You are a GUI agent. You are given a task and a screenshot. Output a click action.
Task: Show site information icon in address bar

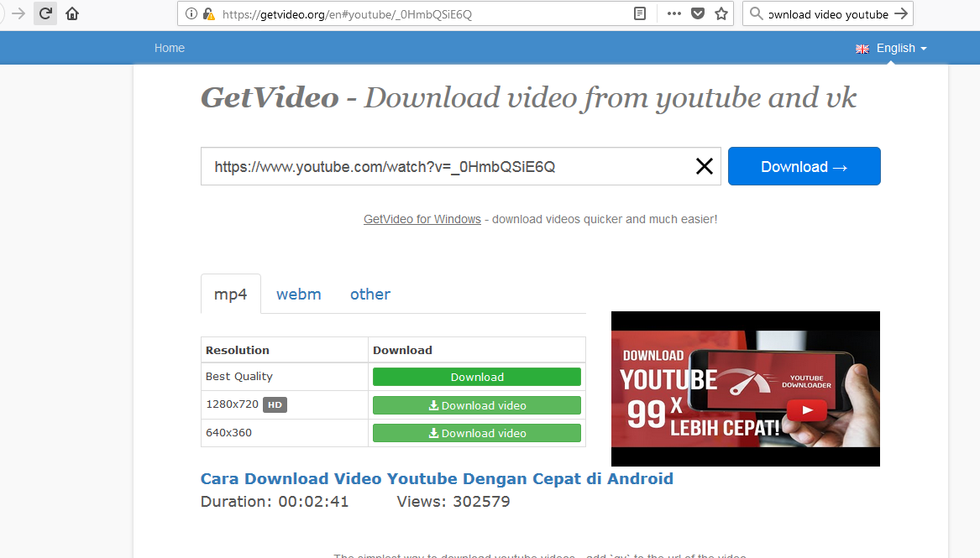pos(191,13)
